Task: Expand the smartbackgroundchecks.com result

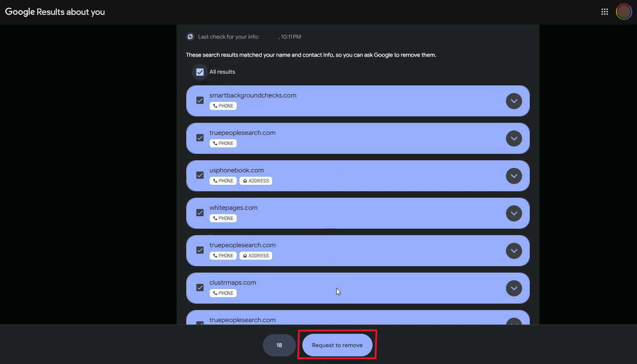Action: [x=514, y=101]
